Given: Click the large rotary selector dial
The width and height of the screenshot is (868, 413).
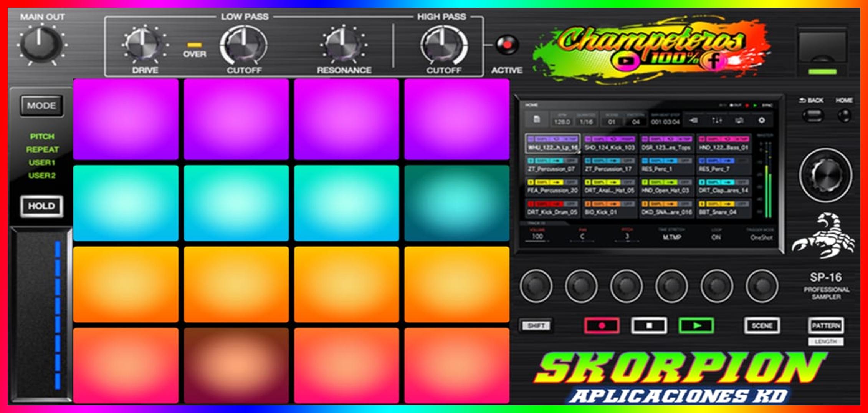Looking at the screenshot, I should [x=826, y=175].
